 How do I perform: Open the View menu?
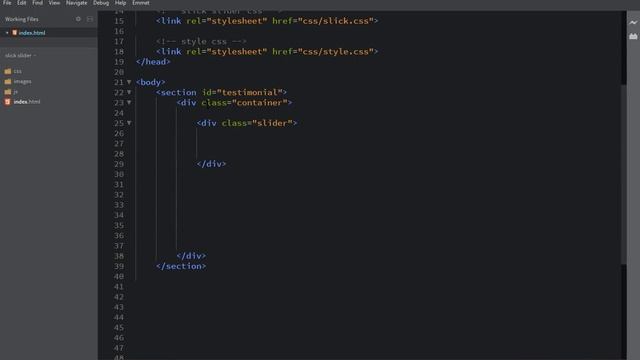pos(54,3)
